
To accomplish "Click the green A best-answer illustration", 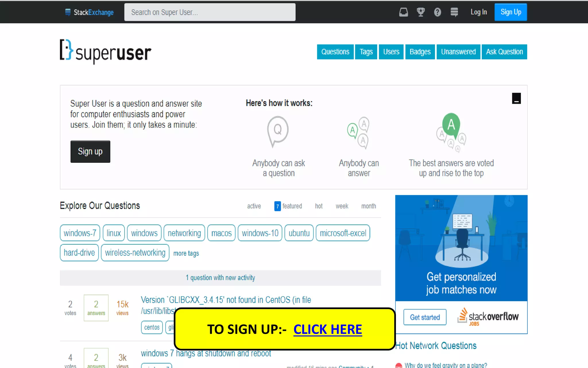I will click(451, 132).
